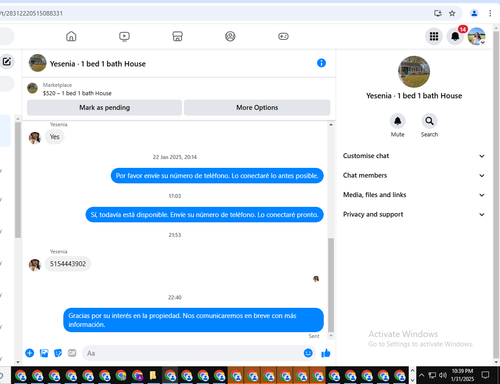
Task: Mute this conversation with bell icon
Action: 397,121
